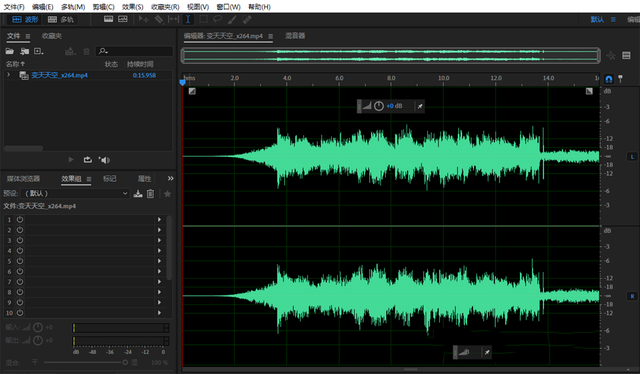Switch to 多轨 multitrack view

61,19
